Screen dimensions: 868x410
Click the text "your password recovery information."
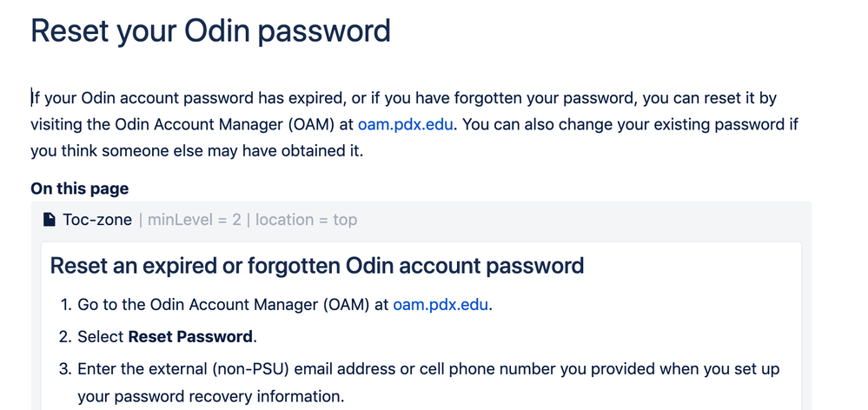[211, 397]
